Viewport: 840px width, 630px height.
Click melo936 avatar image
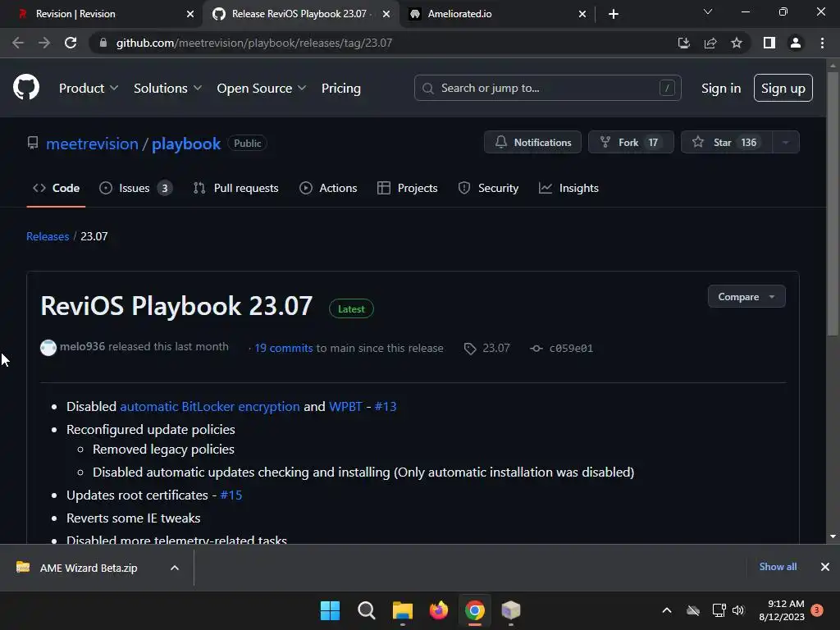48,348
